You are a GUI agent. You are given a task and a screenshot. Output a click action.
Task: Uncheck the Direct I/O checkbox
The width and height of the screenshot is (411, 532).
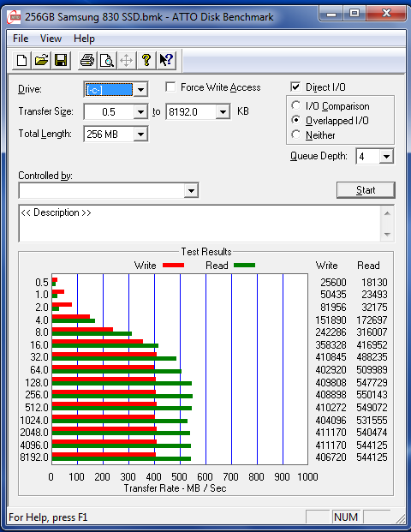pos(295,87)
